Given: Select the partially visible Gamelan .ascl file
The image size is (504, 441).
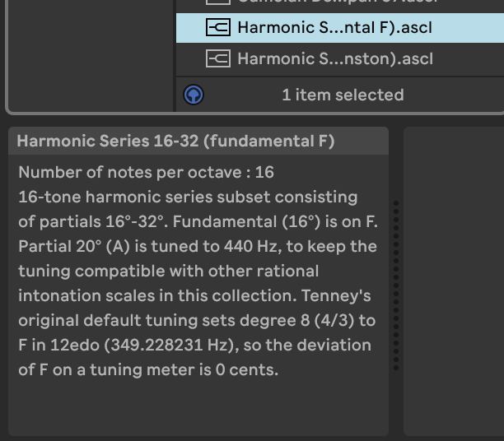Looking at the screenshot, I should 340,3.
